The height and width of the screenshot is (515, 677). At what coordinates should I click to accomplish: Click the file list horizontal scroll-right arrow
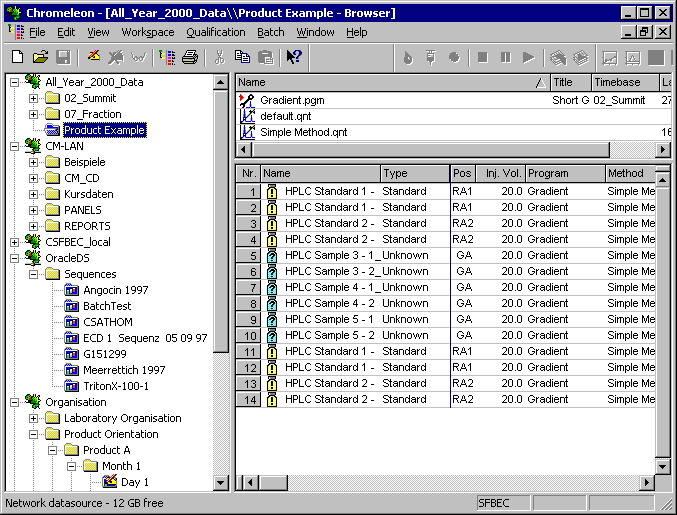click(x=663, y=149)
